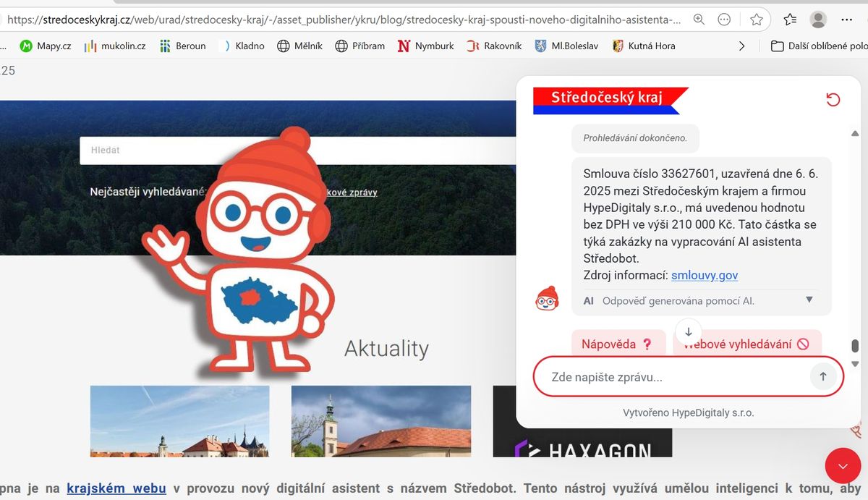This screenshot has width=868, height=500.
Task: Click the Hledat search field on the page
Action: pos(297,151)
